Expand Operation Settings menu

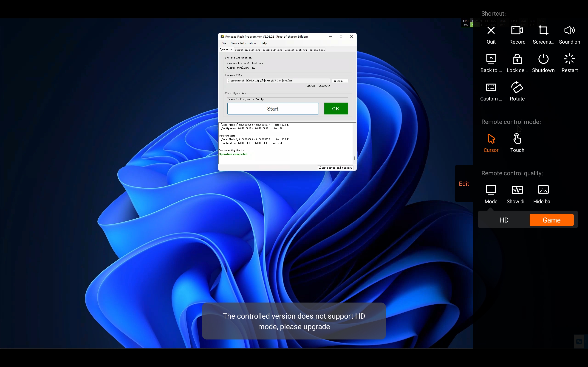248,50
